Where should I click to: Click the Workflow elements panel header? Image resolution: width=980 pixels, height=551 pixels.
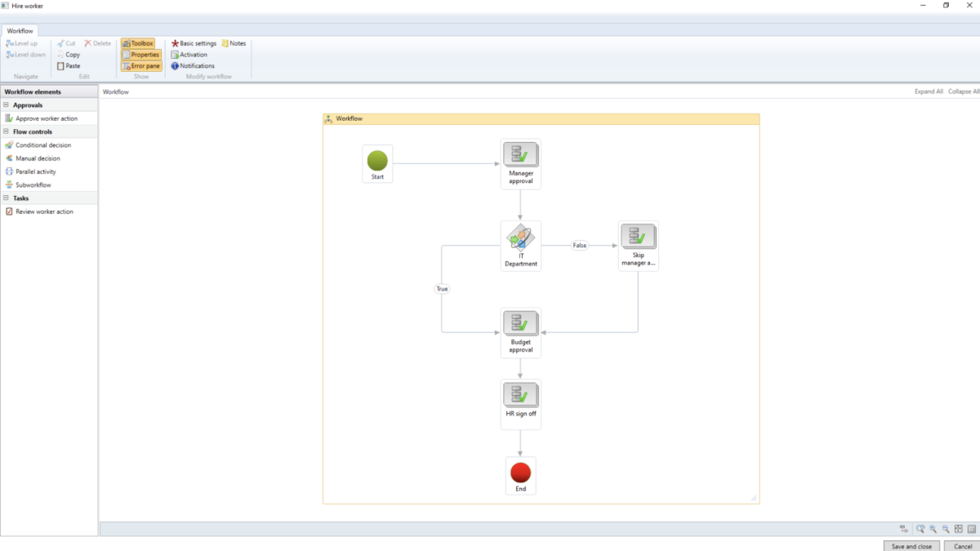(x=49, y=92)
